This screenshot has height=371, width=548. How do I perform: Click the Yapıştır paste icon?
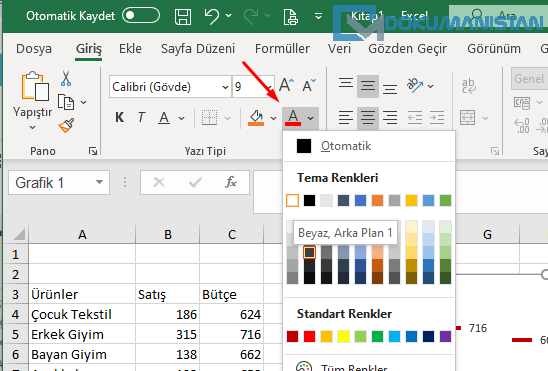[35, 86]
